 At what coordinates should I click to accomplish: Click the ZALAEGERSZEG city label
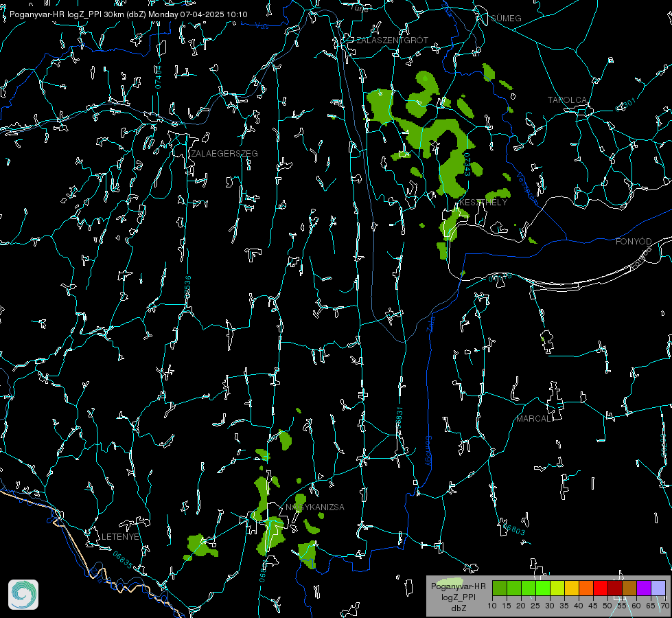tap(224, 154)
